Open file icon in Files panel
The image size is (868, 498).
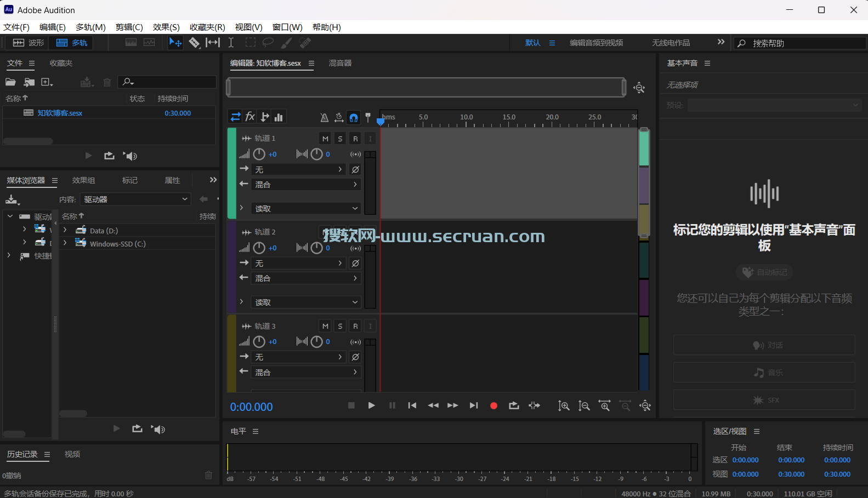(10, 82)
